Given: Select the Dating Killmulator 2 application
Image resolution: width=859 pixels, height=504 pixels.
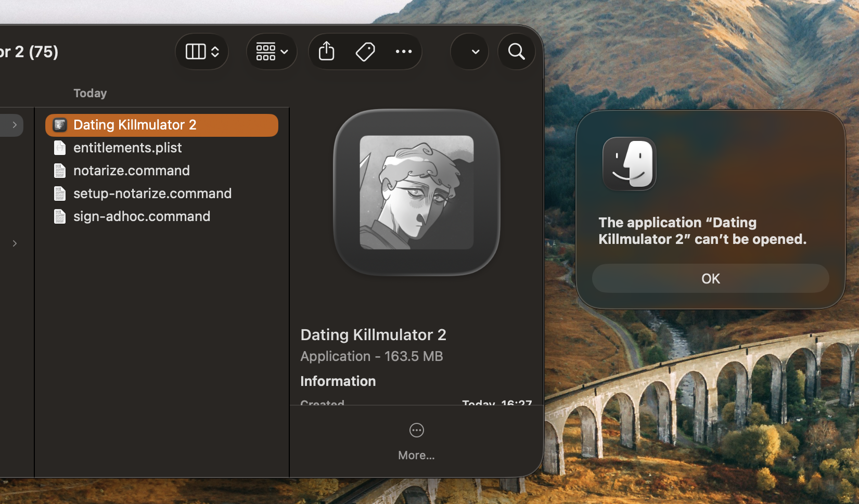Looking at the screenshot, I should click(162, 125).
